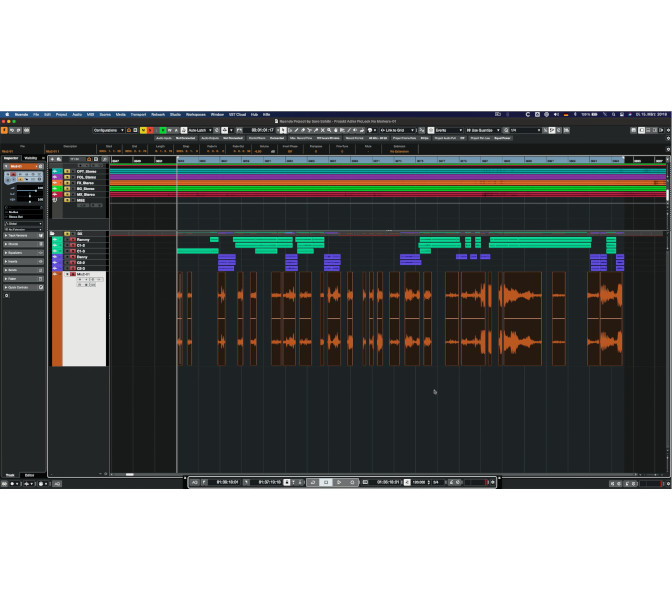Click the Play transport button

(339, 483)
